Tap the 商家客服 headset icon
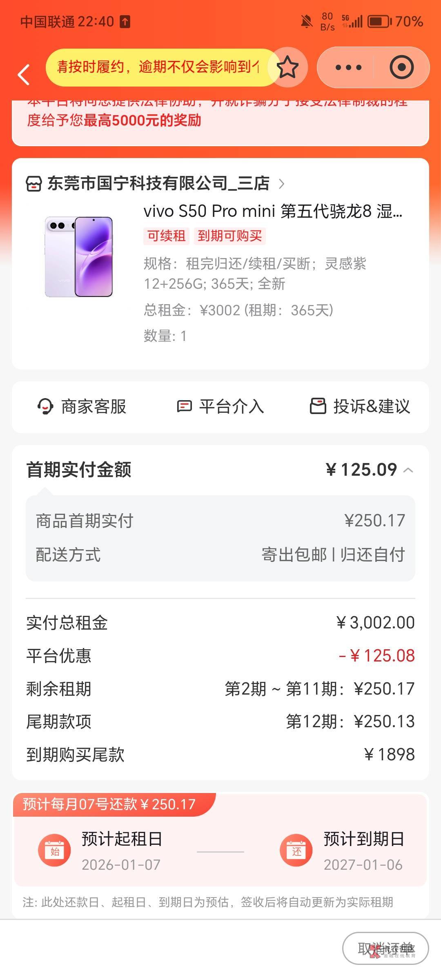The height and width of the screenshot is (980, 441). (x=45, y=407)
